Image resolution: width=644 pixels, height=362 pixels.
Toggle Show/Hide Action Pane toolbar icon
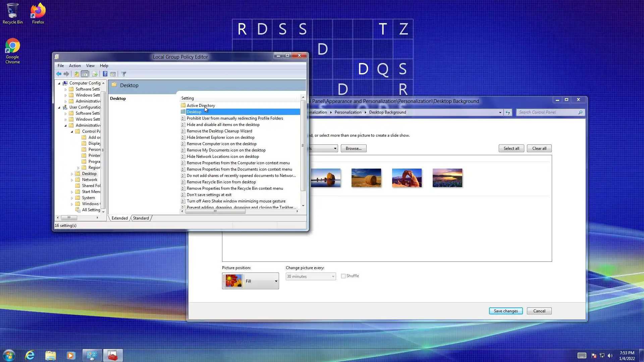(113, 74)
